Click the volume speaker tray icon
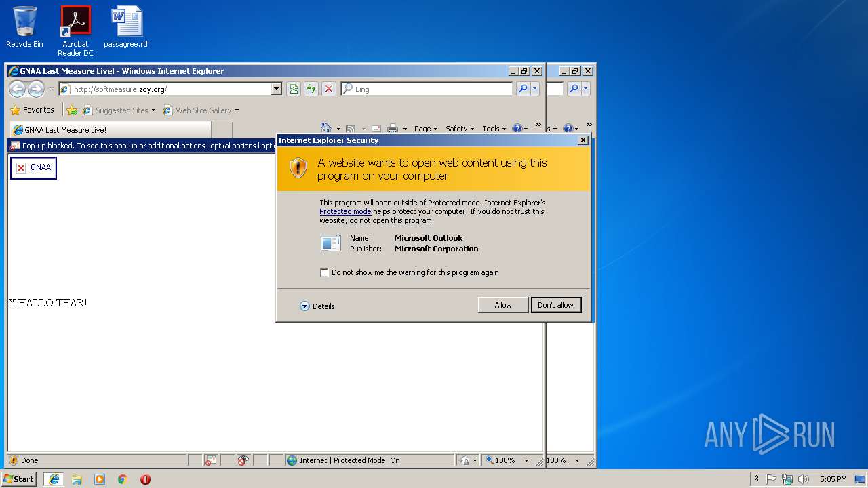 [804, 479]
